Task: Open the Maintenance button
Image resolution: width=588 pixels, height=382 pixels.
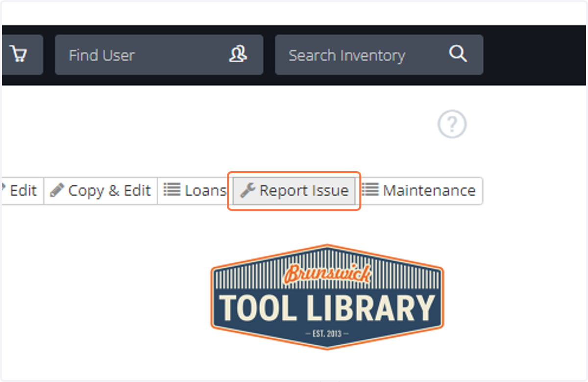Action: [x=419, y=191]
